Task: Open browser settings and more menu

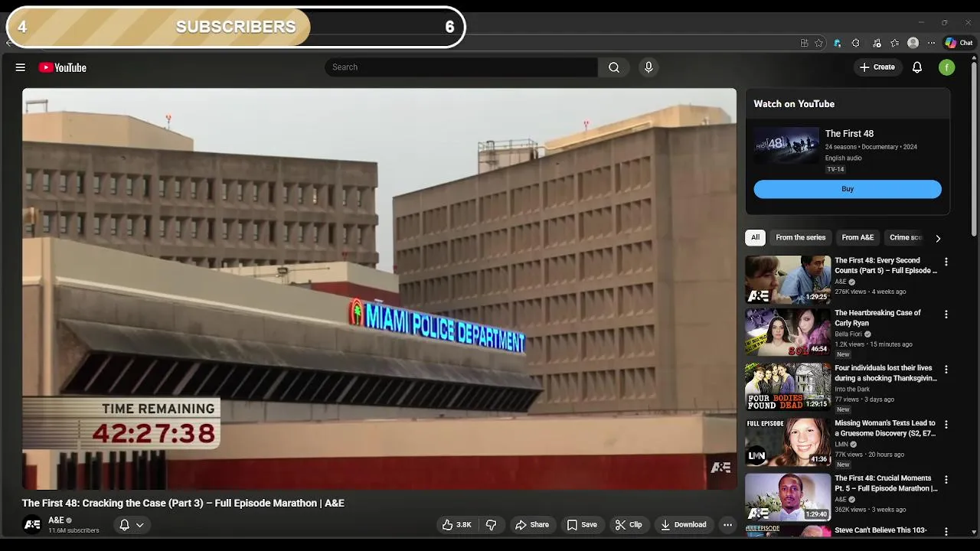Action: pos(931,43)
